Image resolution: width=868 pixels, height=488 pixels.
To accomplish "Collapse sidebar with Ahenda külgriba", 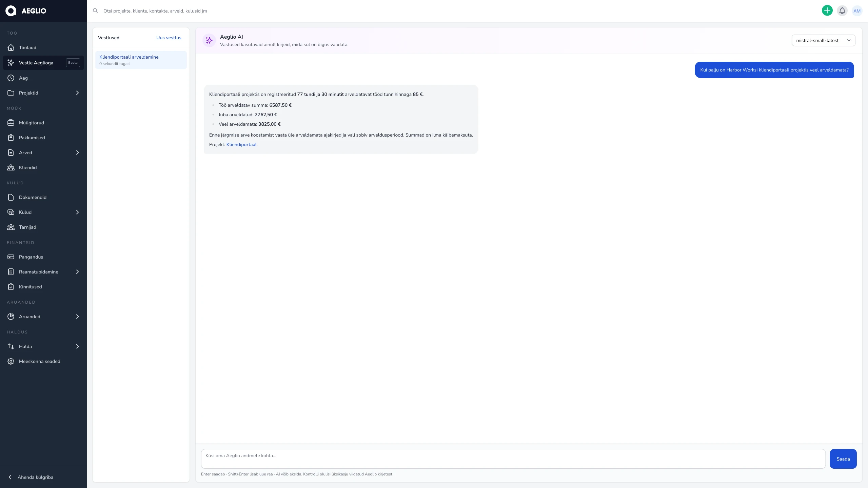I will tap(43, 477).
